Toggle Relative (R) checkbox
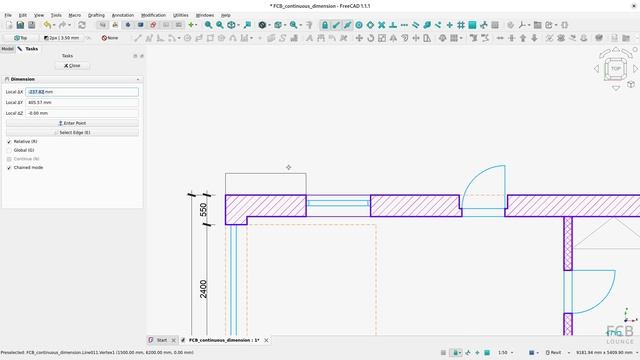The height and width of the screenshot is (360, 640). click(9, 142)
